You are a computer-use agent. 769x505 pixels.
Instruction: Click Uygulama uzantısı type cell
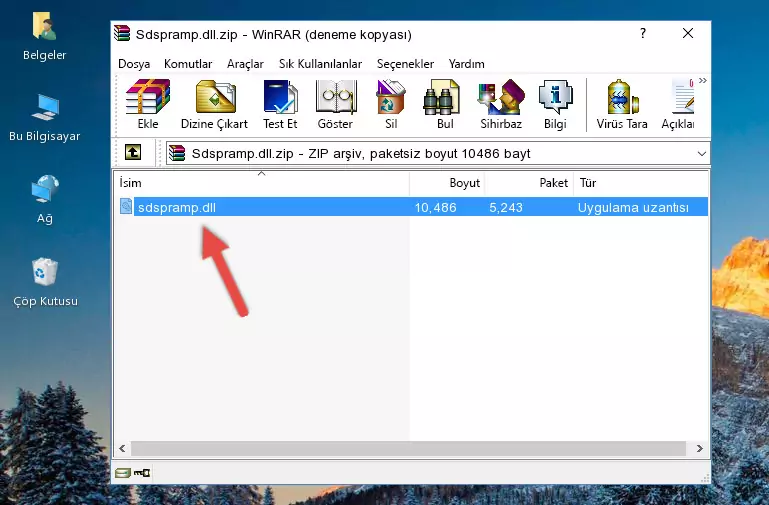point(633,207)
